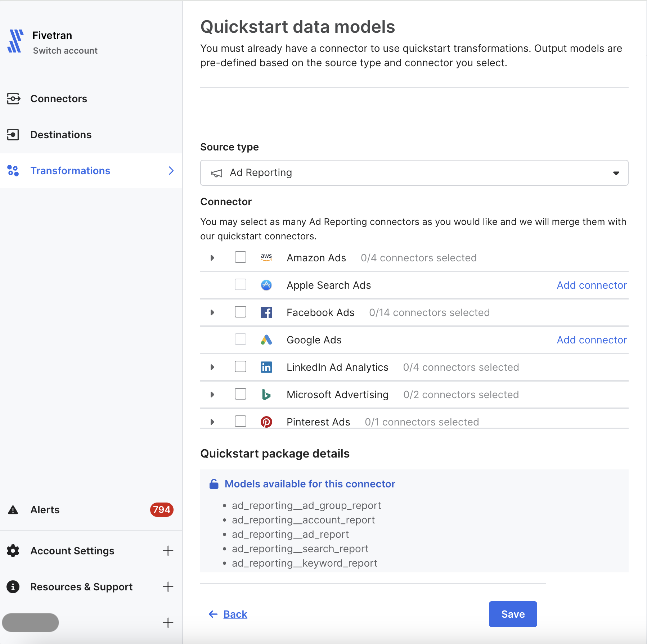The height and width of the screenshot is (644, 647).
Task: Click the ad_reporting__ad_report model text
Action: click(x=290, y=535)
